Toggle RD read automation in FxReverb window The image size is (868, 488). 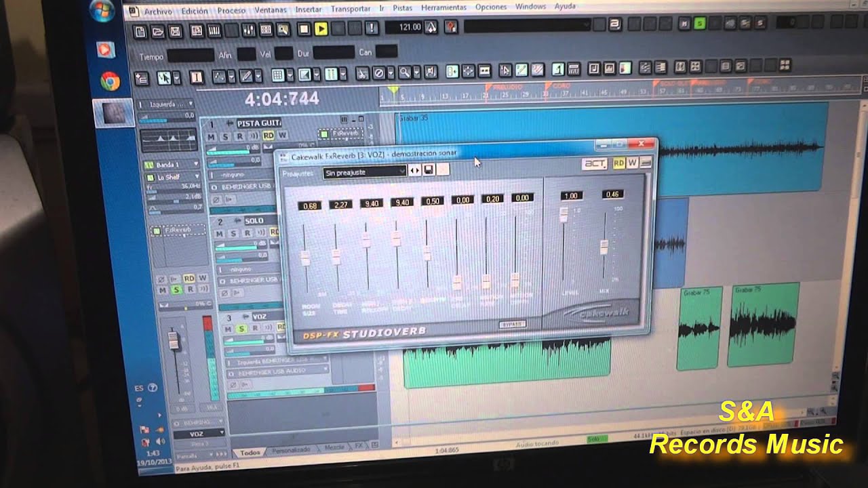tap(618, 163)
